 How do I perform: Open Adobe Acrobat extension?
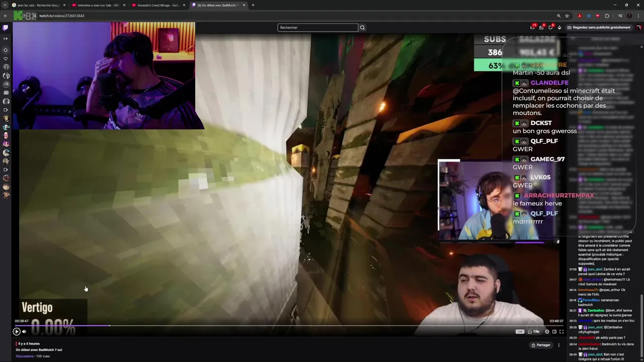580,16
